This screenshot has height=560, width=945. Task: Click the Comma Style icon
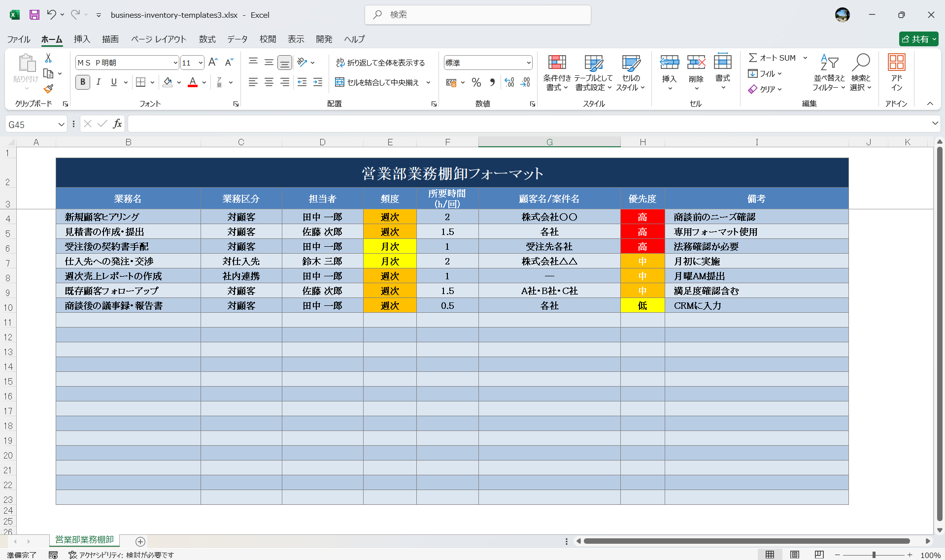(492, 82)
